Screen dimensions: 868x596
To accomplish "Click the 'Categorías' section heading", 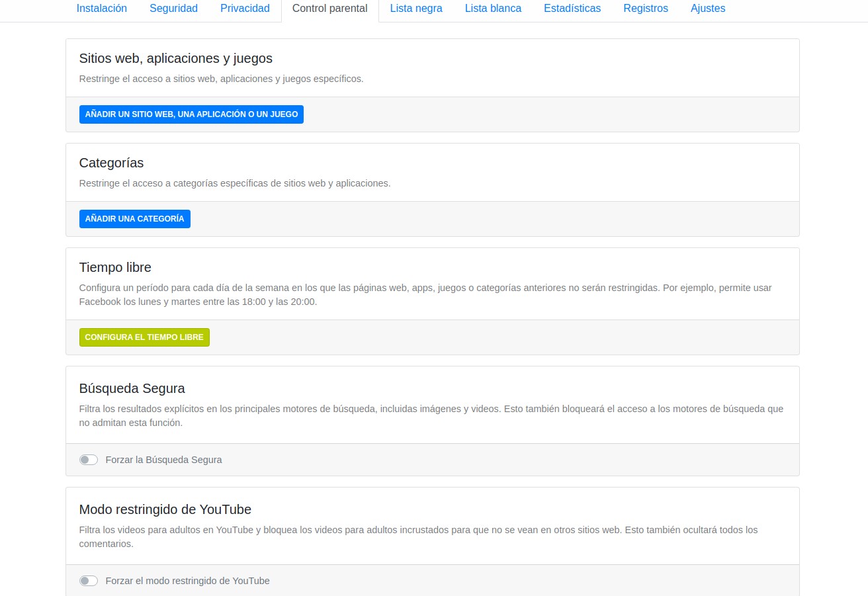I will point(111,163).
